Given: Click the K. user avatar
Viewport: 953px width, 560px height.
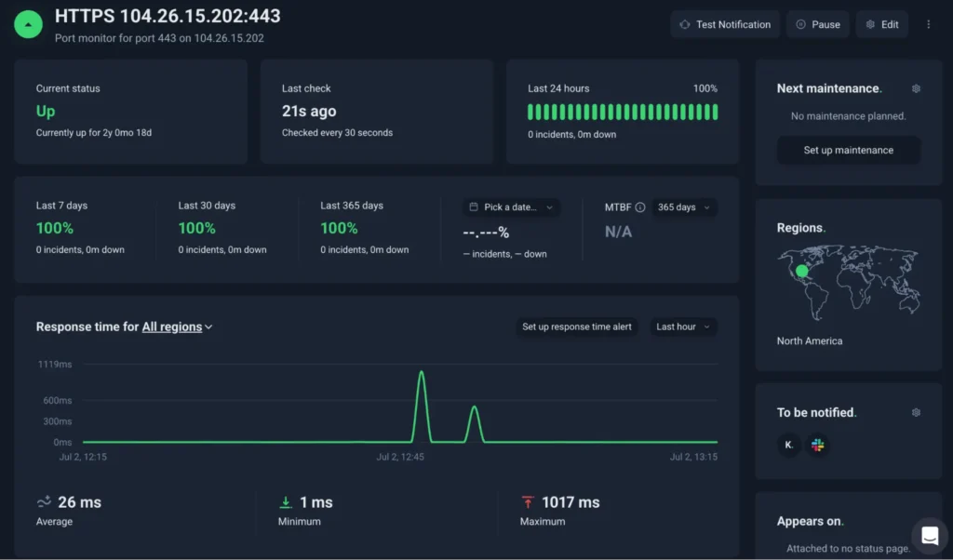Looking at the screenshot, I should click(789, 445).
